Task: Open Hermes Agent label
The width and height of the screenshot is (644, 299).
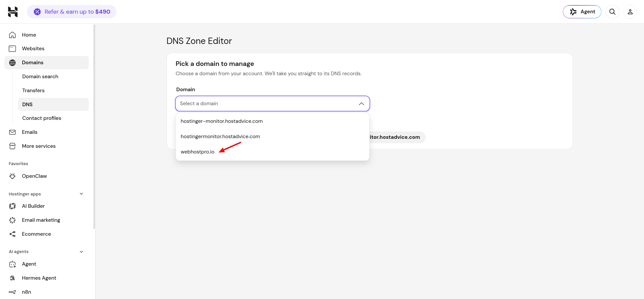Action: [39, 278]
